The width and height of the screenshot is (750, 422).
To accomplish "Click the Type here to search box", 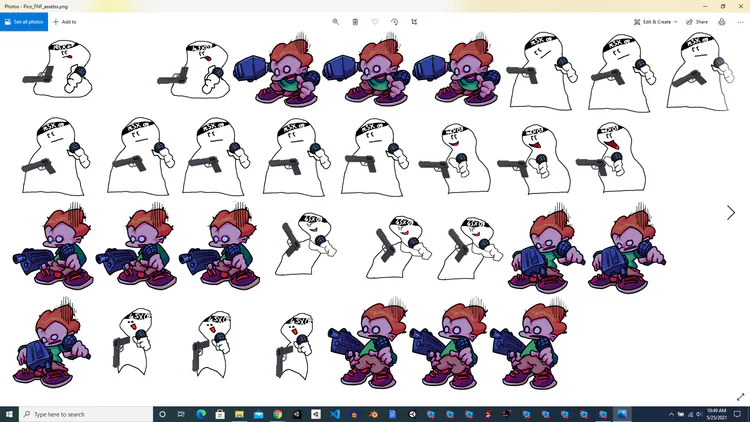I will coord(86,414).
